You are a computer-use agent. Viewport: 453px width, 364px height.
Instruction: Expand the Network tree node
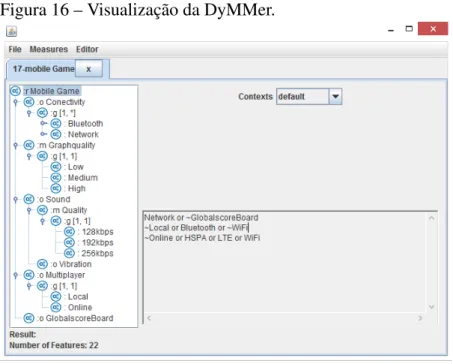44,134
